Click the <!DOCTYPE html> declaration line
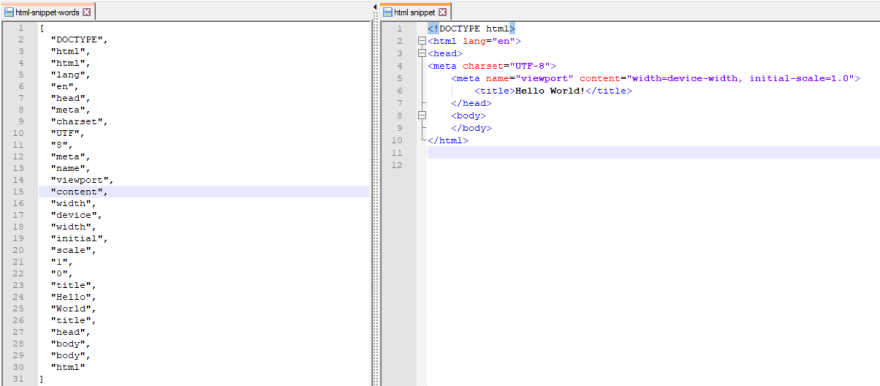The width and height of the screenshot is (880, 386). 471,28
